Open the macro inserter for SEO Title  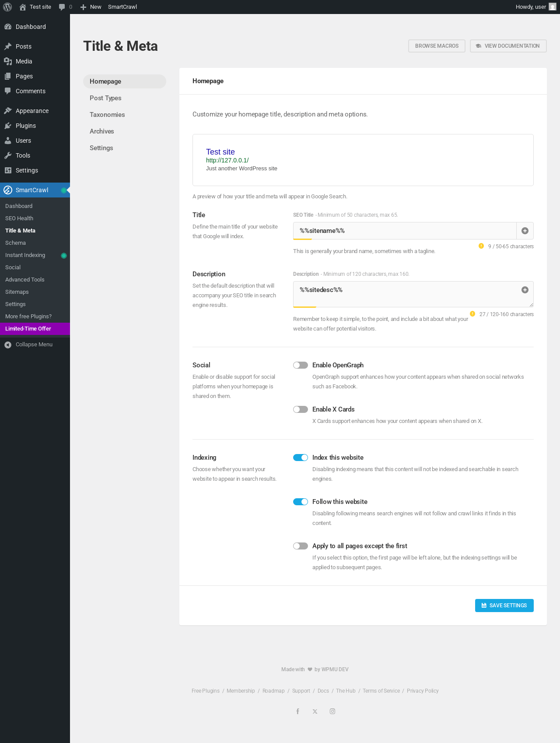pos(525,231)
